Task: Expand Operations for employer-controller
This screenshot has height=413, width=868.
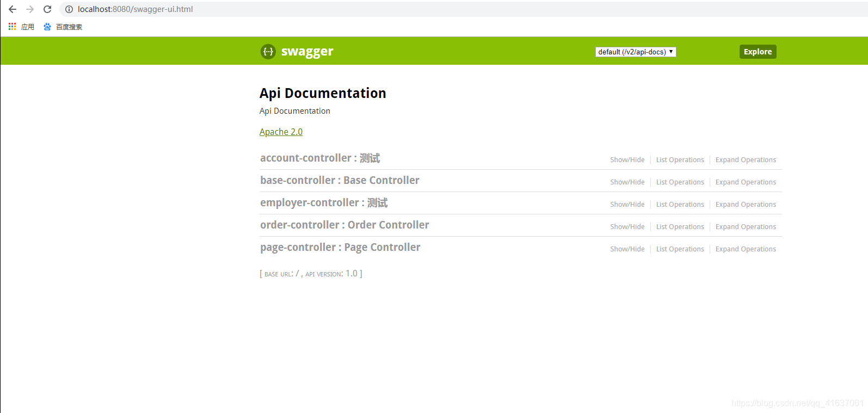Action: coord(746,205)
